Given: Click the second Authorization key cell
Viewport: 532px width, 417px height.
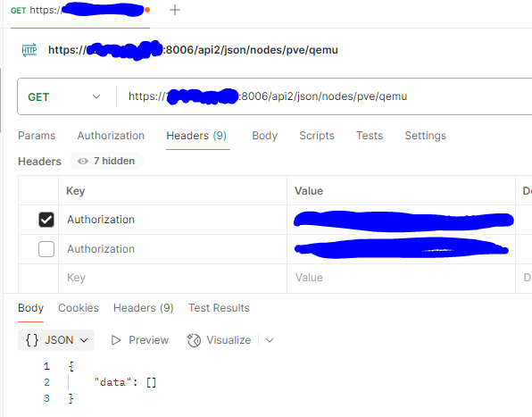Looking at the screenshot, I should click(x=172, y=249).
